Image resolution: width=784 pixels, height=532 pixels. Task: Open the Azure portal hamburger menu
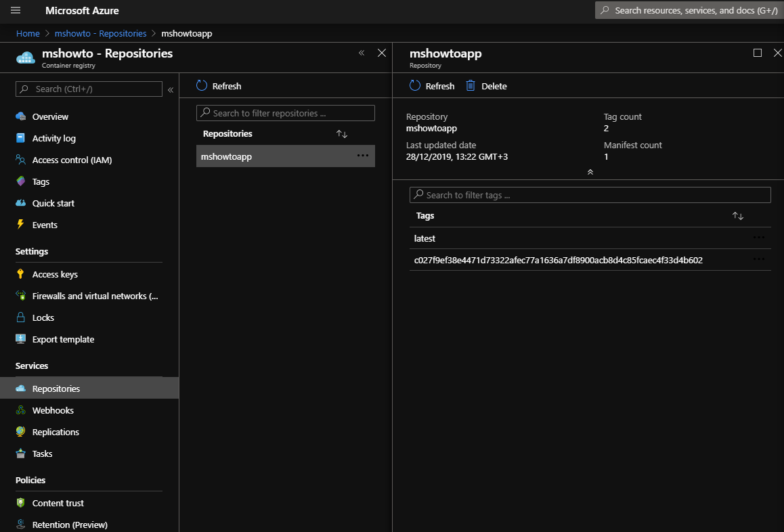(16, 10)
